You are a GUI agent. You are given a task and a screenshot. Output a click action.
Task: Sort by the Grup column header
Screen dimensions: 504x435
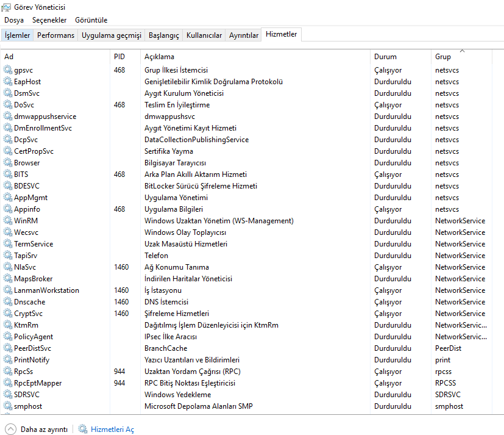click(x=461, y=57)
